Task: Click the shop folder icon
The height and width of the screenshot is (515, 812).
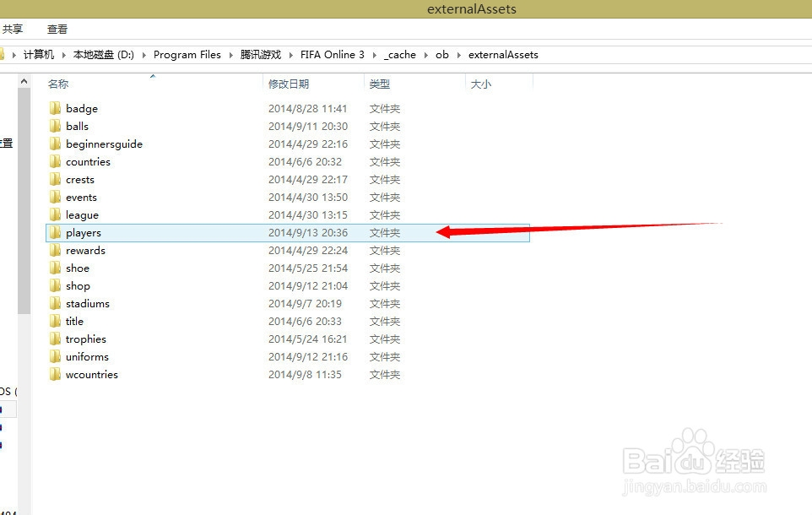Action: click(x=55, y=285)
